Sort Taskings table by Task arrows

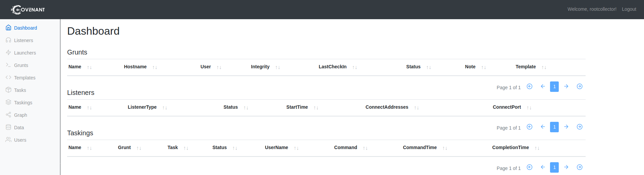pos(186,148)
